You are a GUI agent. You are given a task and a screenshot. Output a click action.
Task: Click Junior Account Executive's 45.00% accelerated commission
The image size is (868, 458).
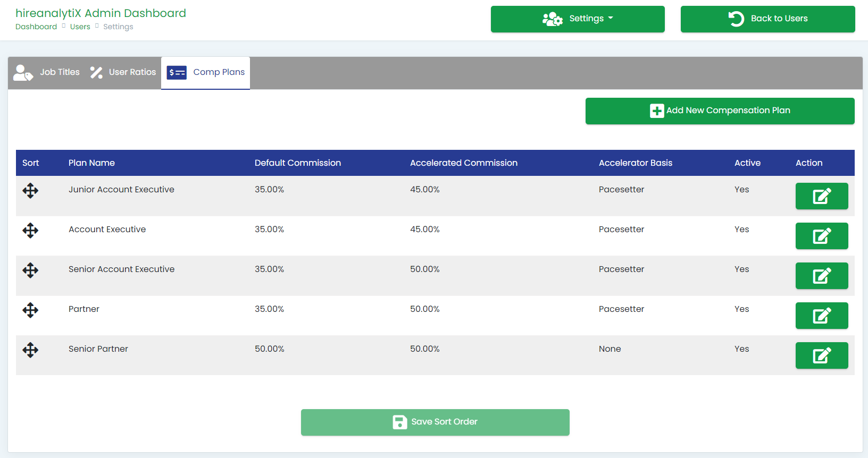tap(425, 190)
